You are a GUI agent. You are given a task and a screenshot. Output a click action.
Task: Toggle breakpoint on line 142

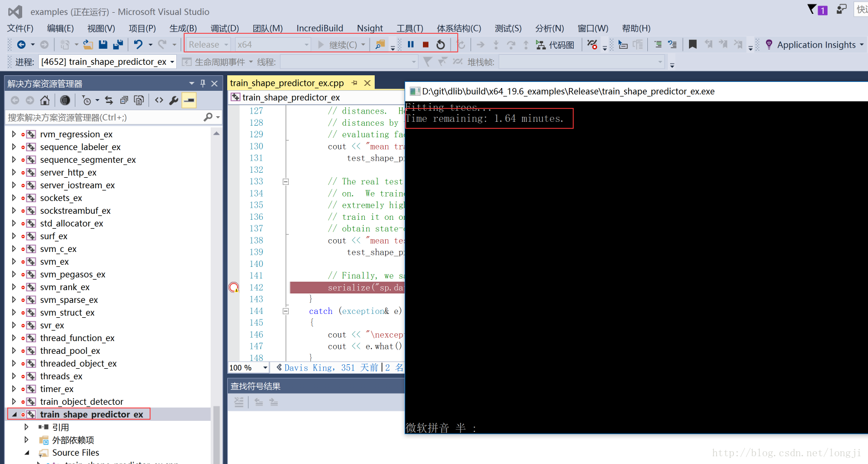tap(234, 287)
